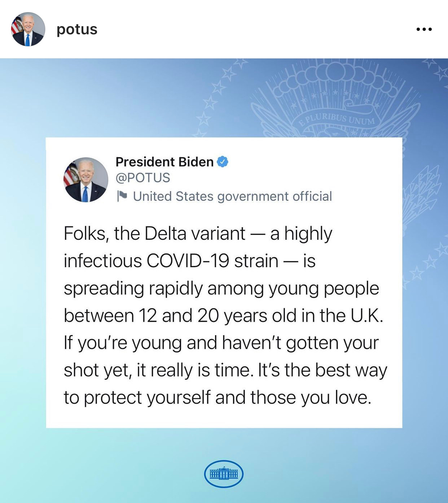
Task: Click the blue verified checkmark badge
Action: point(223,162)
